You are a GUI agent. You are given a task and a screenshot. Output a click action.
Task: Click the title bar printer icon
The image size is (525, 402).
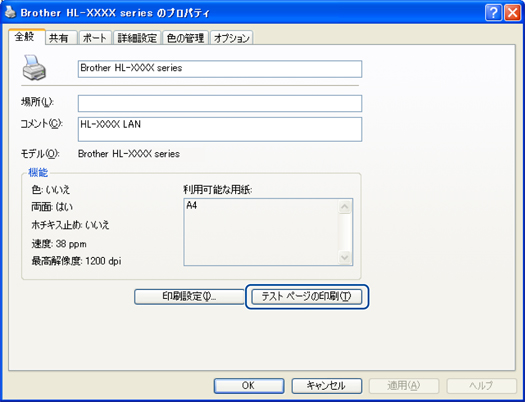10,12
